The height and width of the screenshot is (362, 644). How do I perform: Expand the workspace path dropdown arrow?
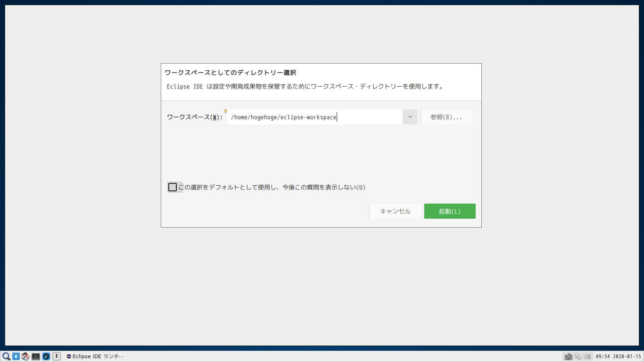(x=410, y=117)
